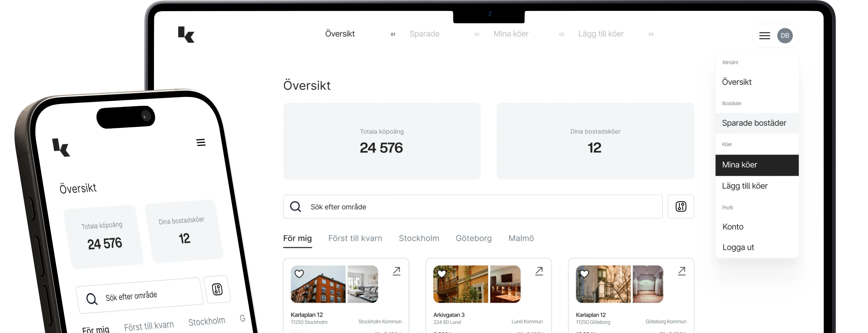
Task: Open Göteborg Karlaplan 12 listing arrow icon
Action: (x=681, y=271)
